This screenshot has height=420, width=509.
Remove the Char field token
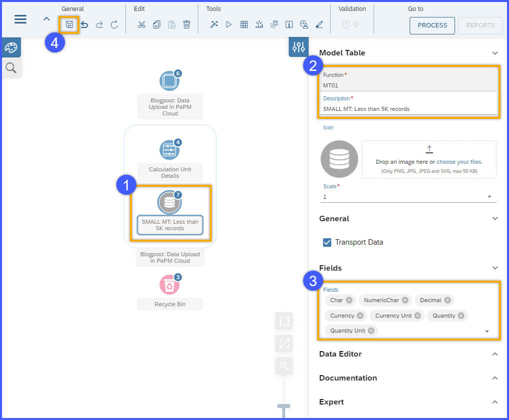pos(349,300)
